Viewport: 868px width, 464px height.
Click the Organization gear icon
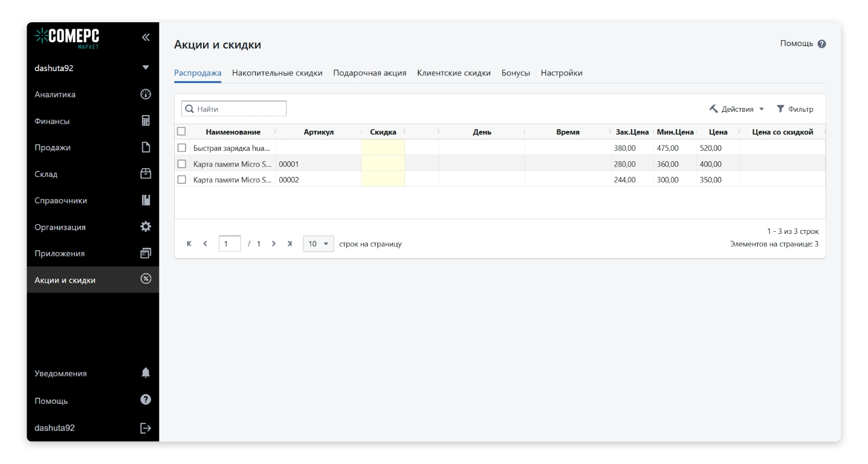coord(145,227)
